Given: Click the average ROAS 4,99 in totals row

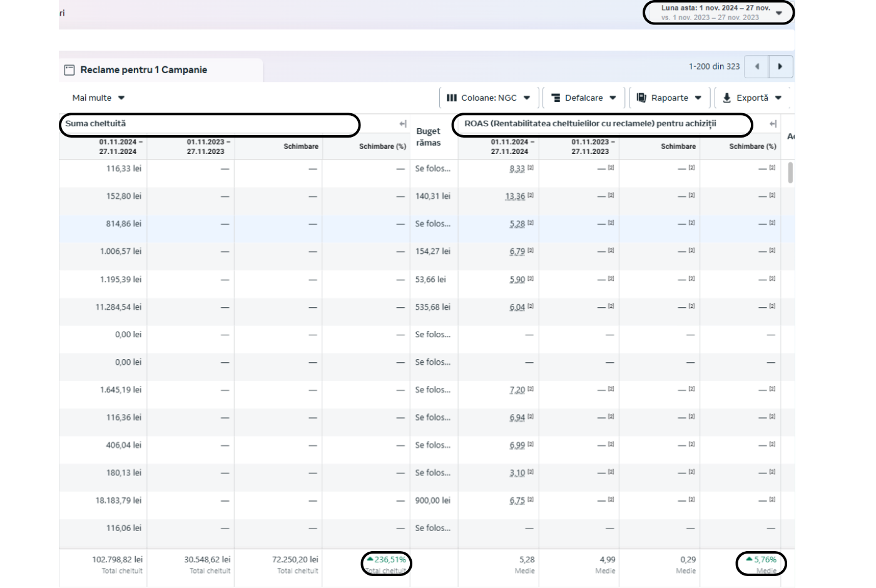Looking at the screenshot, I should point(608,560).
